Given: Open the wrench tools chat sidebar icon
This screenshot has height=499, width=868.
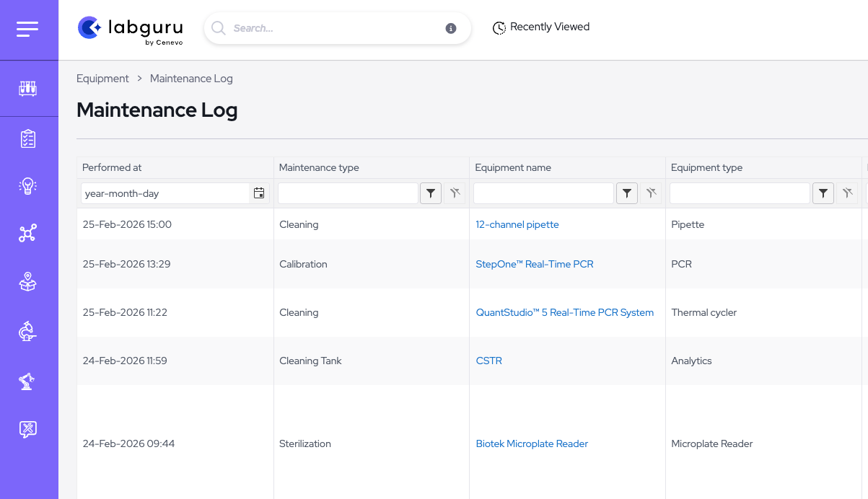Looking at the screenshot, I should (27, 429).
